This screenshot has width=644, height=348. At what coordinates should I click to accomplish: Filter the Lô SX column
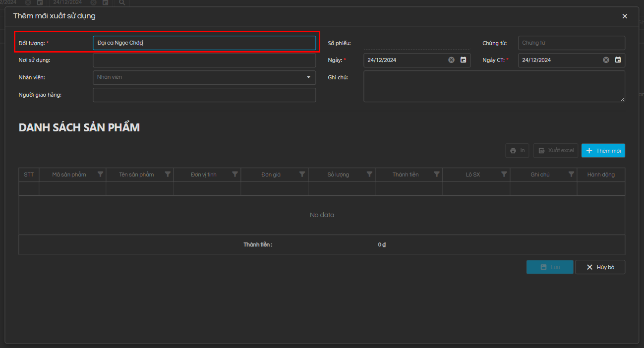tap(504, 174)
